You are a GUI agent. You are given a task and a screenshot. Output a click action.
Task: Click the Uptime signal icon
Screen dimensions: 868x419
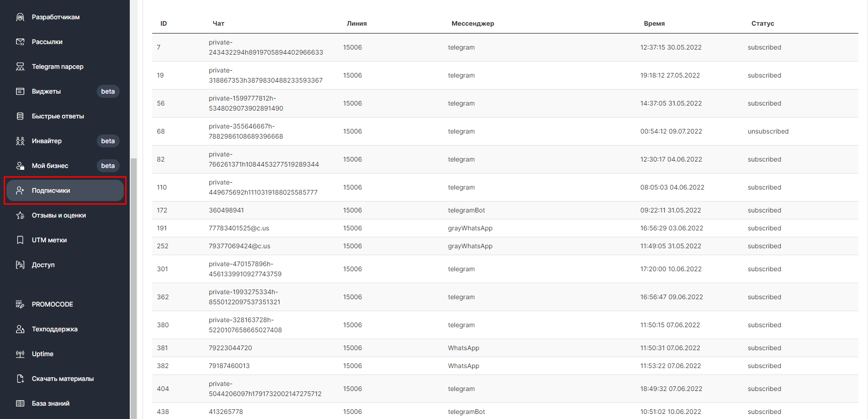(20, 354)
